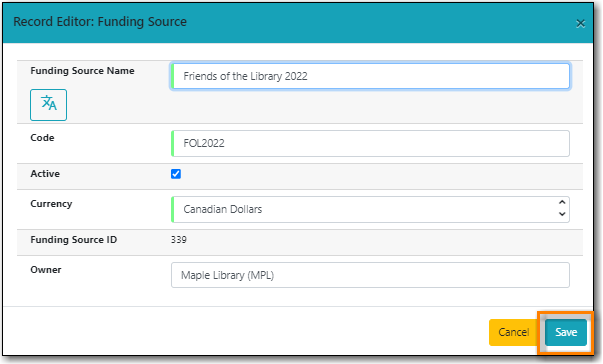Click the Funding Source Name label
Image resolution: width=603 pixels, height=364 pixels.
click(x=82, y=71)
